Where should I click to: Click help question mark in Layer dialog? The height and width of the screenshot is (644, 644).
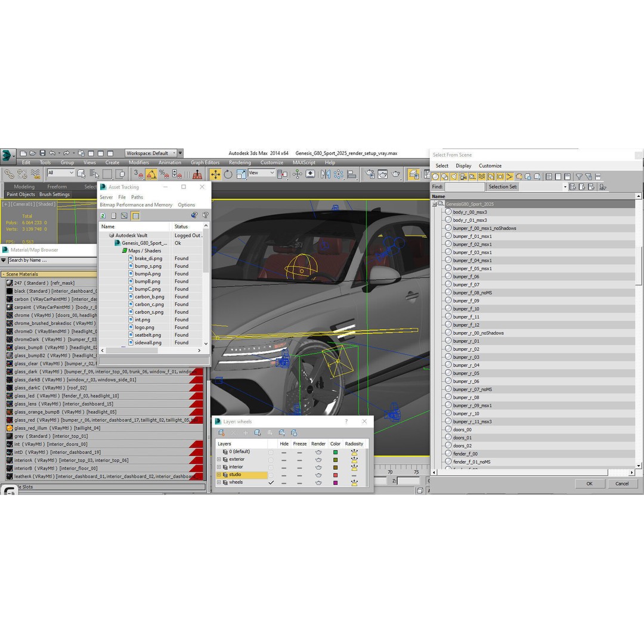coord(346,422)
